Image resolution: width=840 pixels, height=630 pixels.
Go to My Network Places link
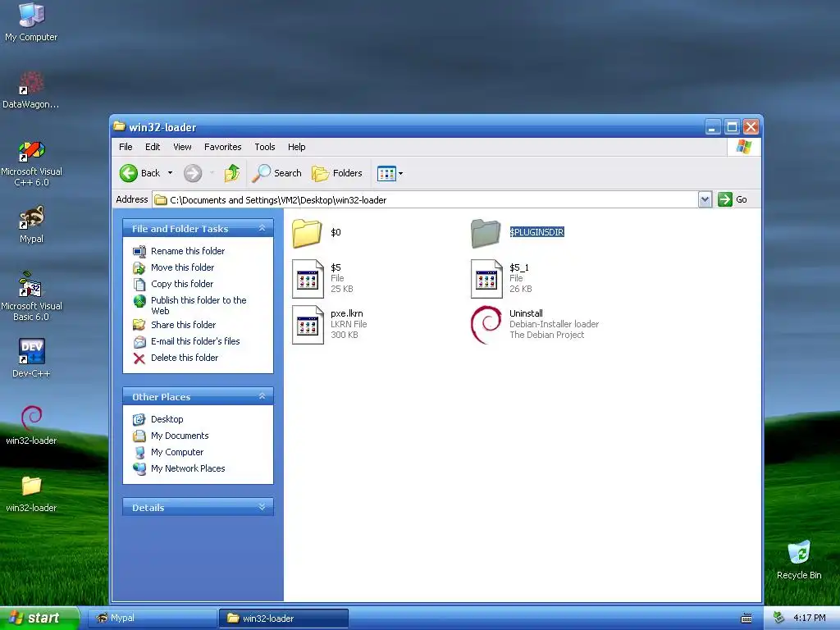(188, 468)
